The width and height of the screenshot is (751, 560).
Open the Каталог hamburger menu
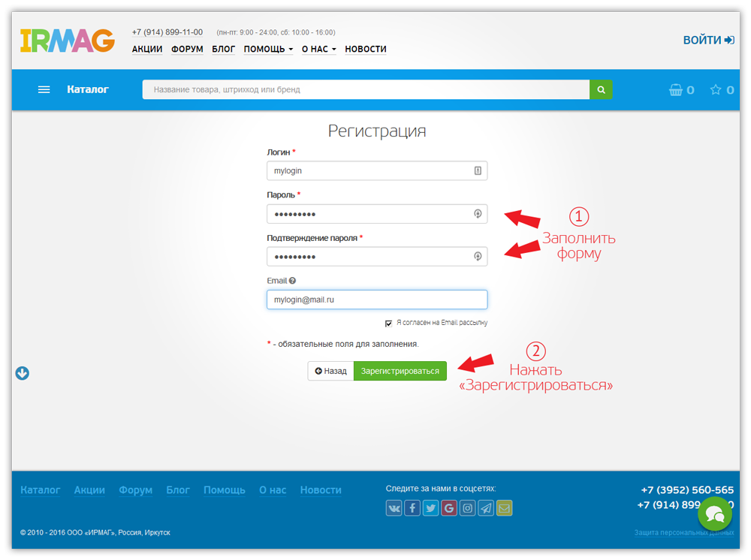[44, 89]
